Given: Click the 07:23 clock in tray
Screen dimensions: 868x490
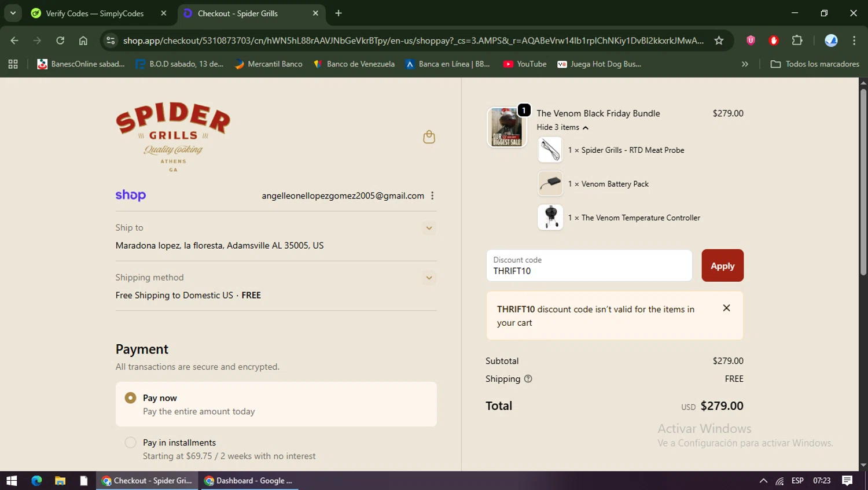Looking at the screenshot, I should coord(822,481).
